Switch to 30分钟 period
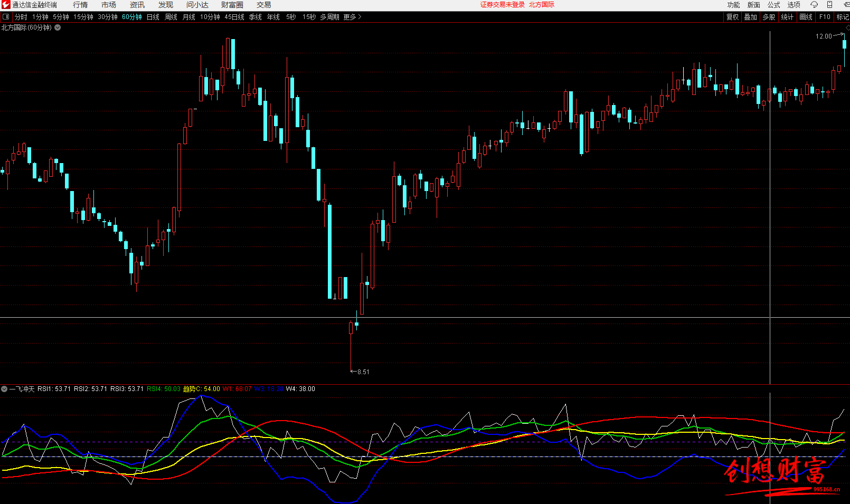Screen dimensions: 850x504 pos(108,17)
